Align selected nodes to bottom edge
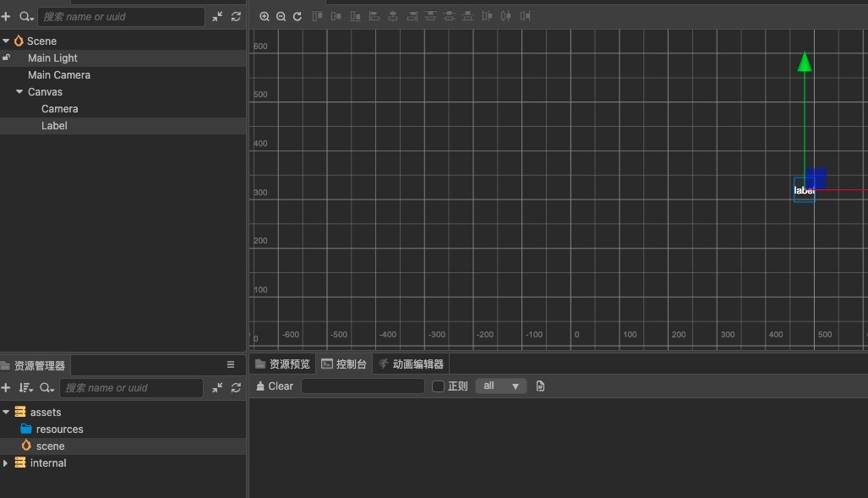 coord(355,16)
